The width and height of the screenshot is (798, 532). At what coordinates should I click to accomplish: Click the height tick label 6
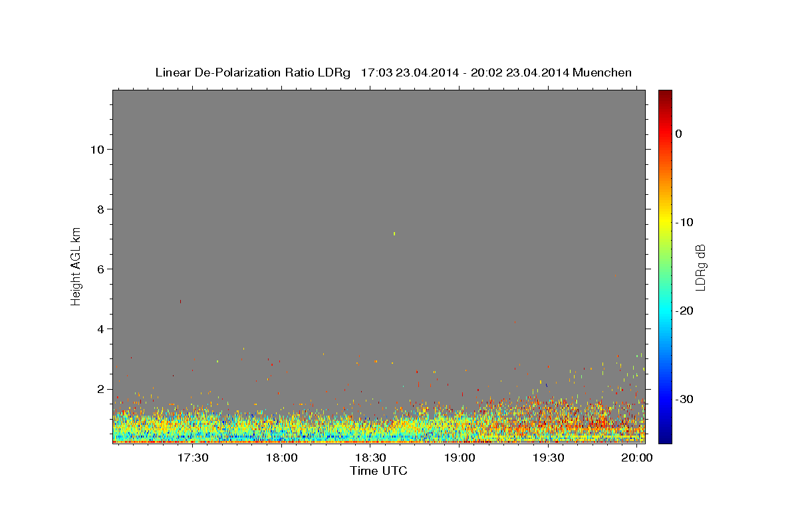(x=99, y=269)
